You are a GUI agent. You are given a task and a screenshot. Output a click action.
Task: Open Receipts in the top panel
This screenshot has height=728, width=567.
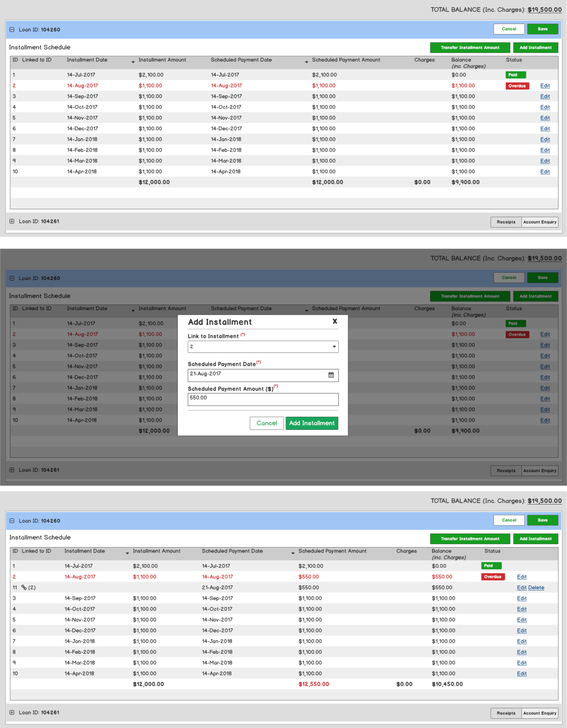[x=506, y=222]
